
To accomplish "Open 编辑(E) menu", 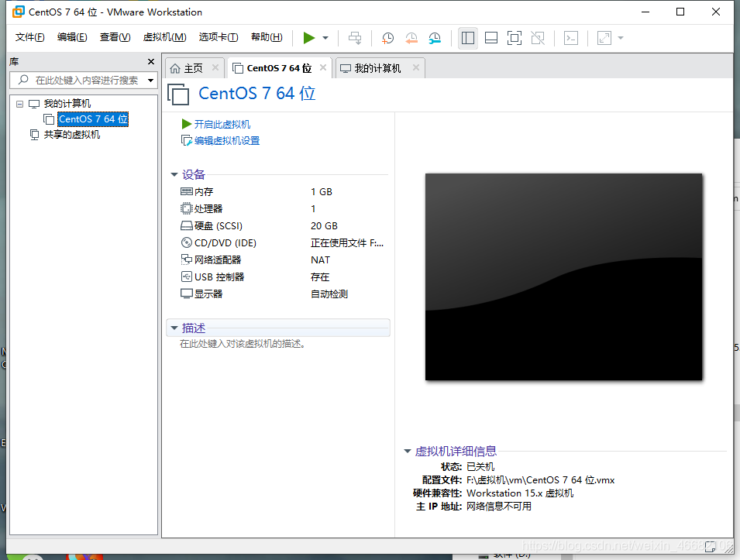I will click(x=72, y=37).
